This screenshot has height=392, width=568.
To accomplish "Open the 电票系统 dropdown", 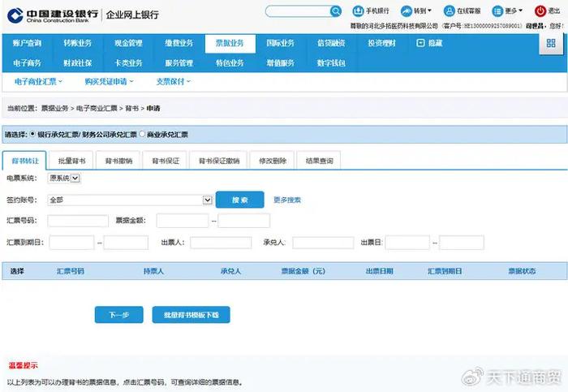I will coord(64,179).
